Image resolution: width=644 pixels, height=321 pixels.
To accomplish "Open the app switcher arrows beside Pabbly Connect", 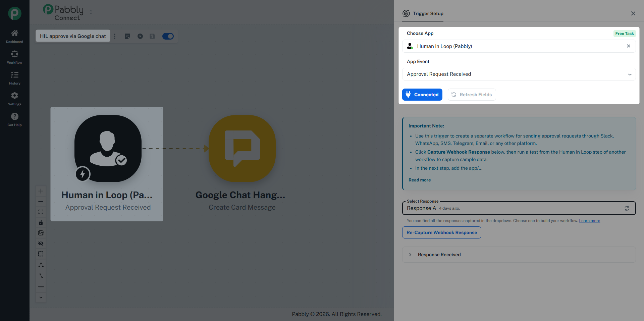I will 91,12.
